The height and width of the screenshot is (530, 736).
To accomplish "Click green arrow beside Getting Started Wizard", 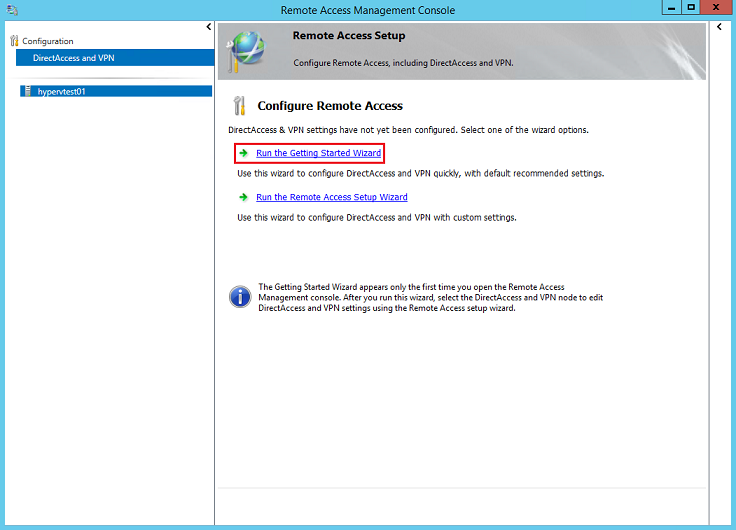I will coord(243,153).
